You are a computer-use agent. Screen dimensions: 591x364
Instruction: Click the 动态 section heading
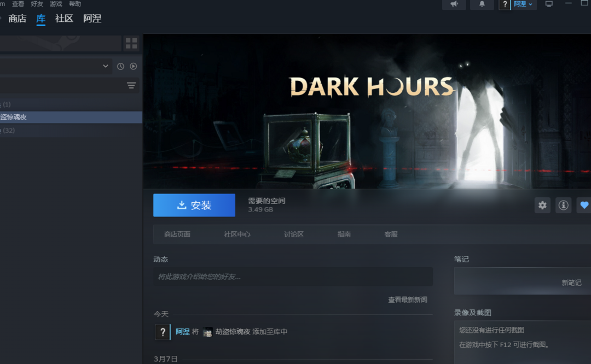160,259
